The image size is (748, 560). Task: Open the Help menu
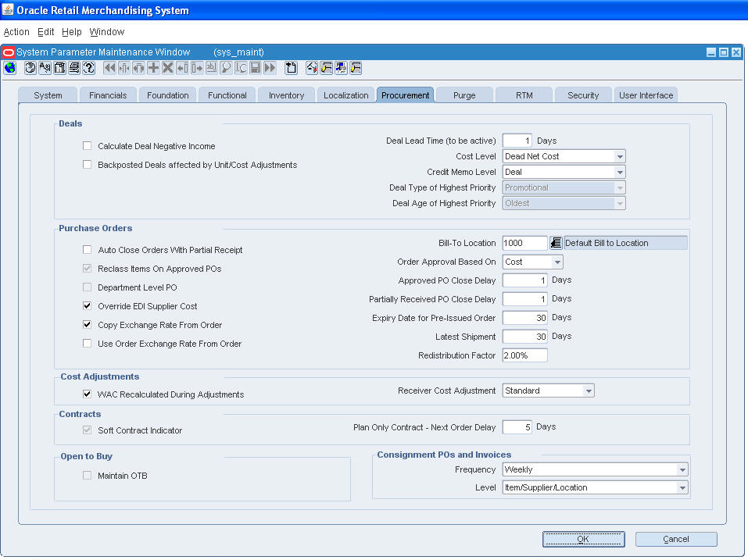(72, 32)
